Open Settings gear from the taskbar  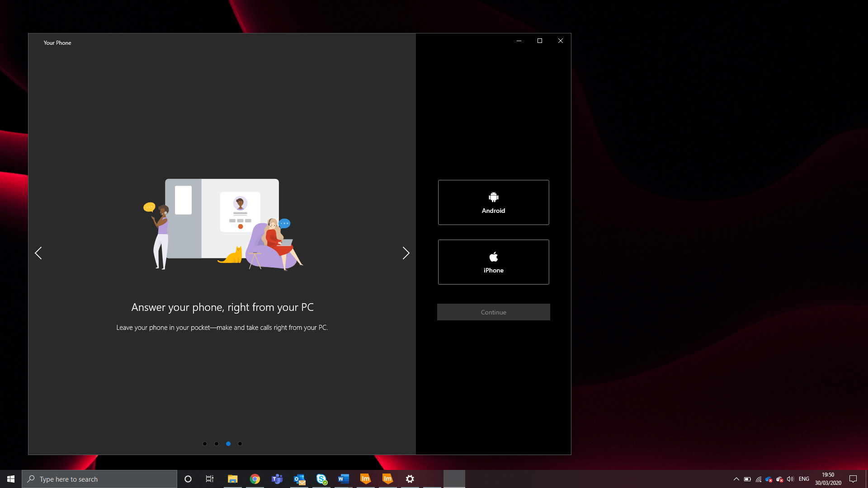(410, 479)
